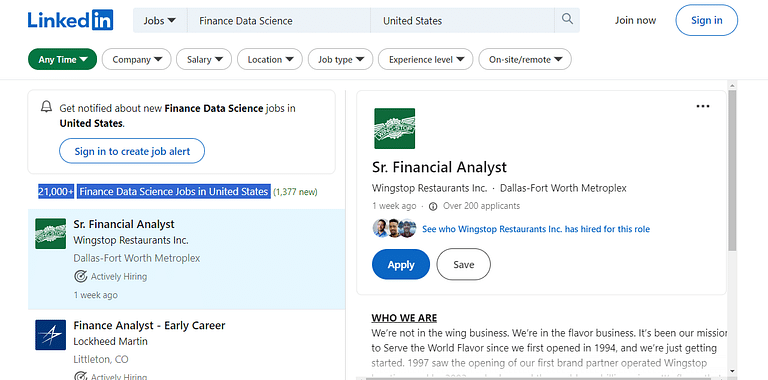The height and width of the screenshot is (380, 768).
Task: Click the Finance Data Science search field
Action: 279,21
